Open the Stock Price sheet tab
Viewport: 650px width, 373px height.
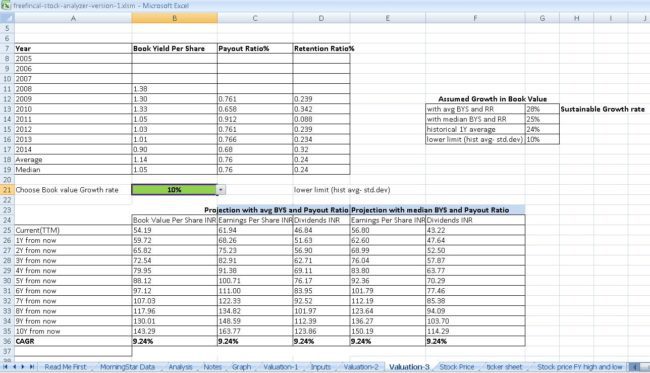click(x=457, y=367)
